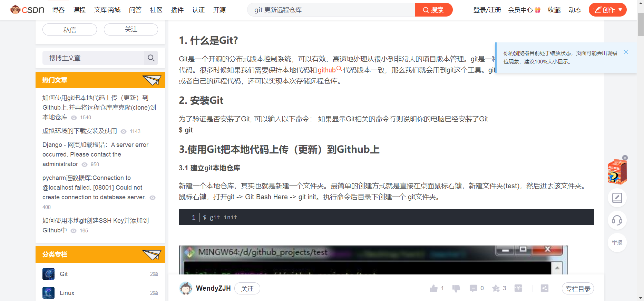The image size is (644, 301).
Task: Open the 社区 menu item
Action: 156,10
